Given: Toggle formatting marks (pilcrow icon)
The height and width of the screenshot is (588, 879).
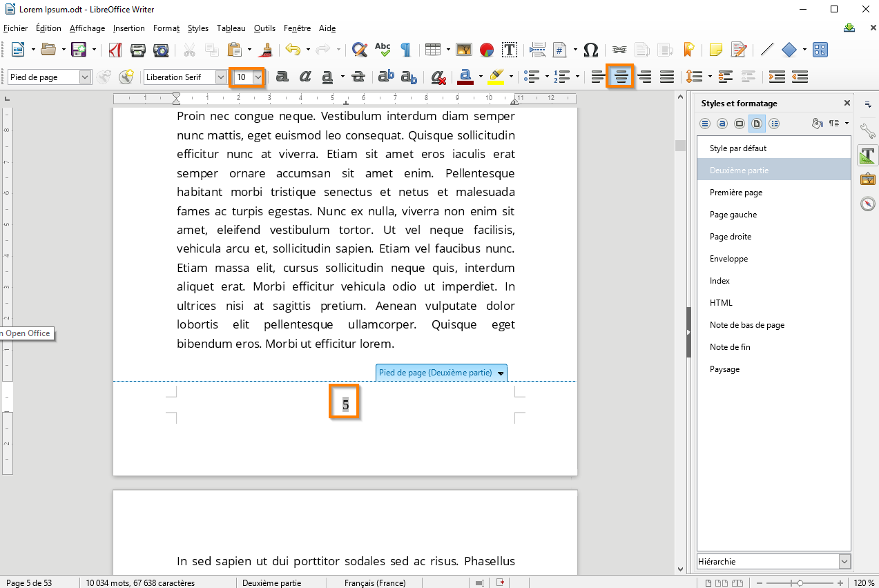Looking at the screenshot, I should click(x=405, y=50).
